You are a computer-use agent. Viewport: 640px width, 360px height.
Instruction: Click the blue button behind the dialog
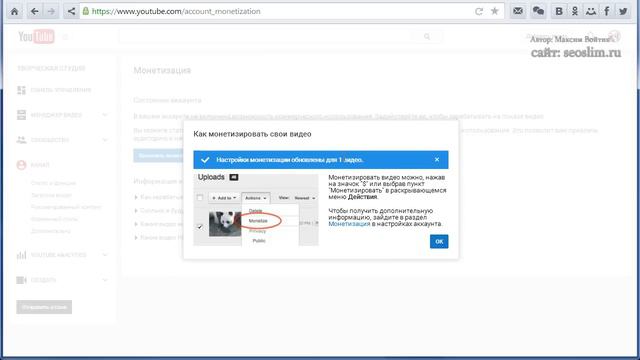[x=158, y=156]
